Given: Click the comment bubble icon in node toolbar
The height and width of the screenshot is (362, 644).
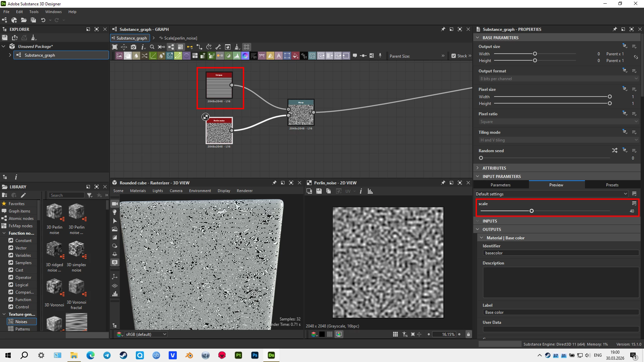Looking at the screenshot, I should [x=355, y=56].
